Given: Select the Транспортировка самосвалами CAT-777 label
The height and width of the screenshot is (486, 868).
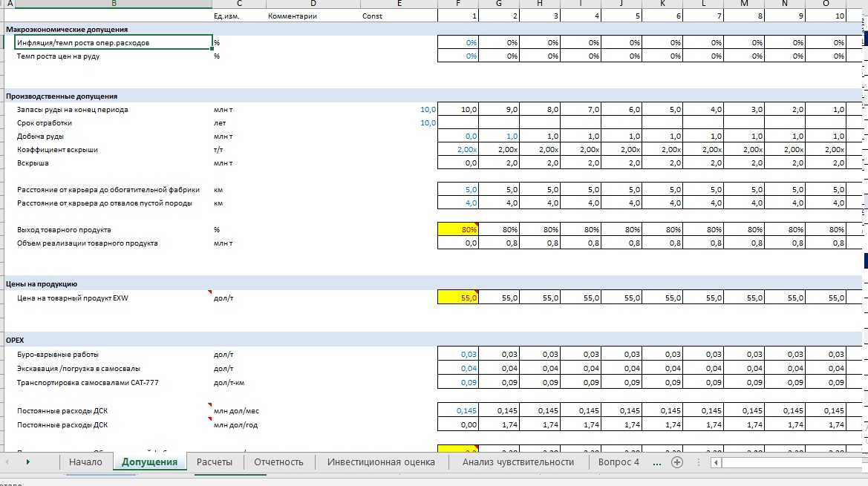Looking at the screenshot, I should tap(88, 383).
